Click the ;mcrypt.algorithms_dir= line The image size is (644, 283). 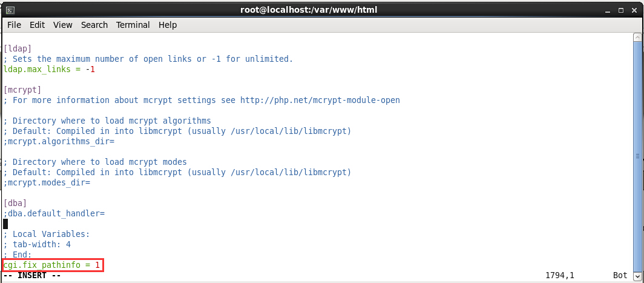click(59, 141)
